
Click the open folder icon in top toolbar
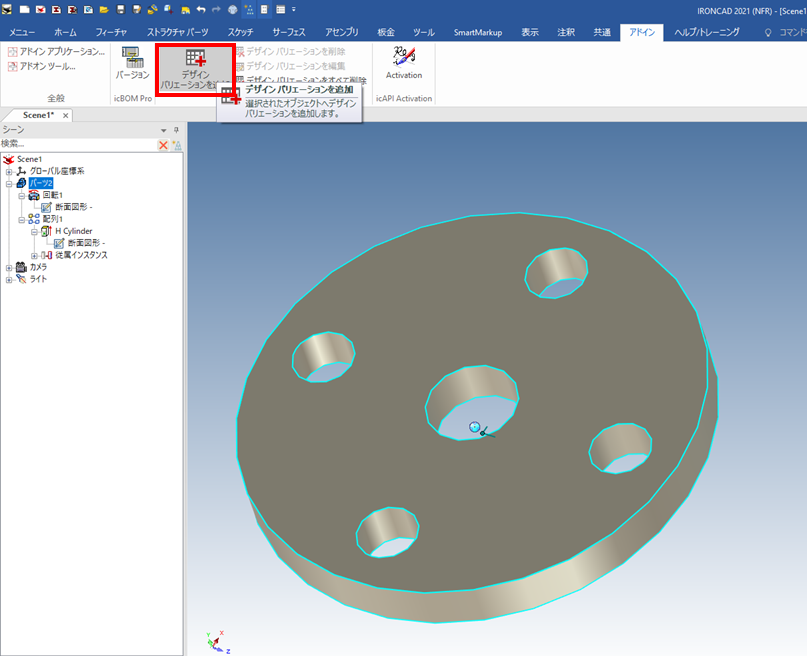tap(104, 9)
